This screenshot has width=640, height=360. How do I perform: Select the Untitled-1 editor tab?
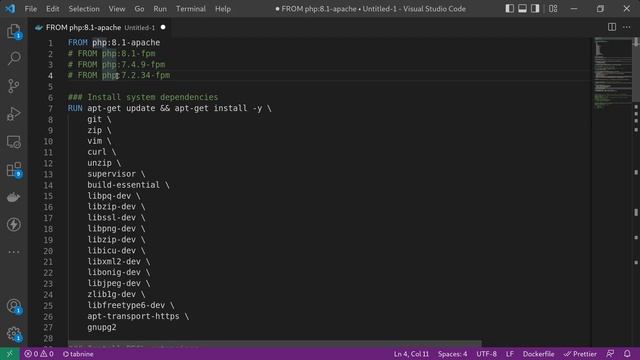100,27
